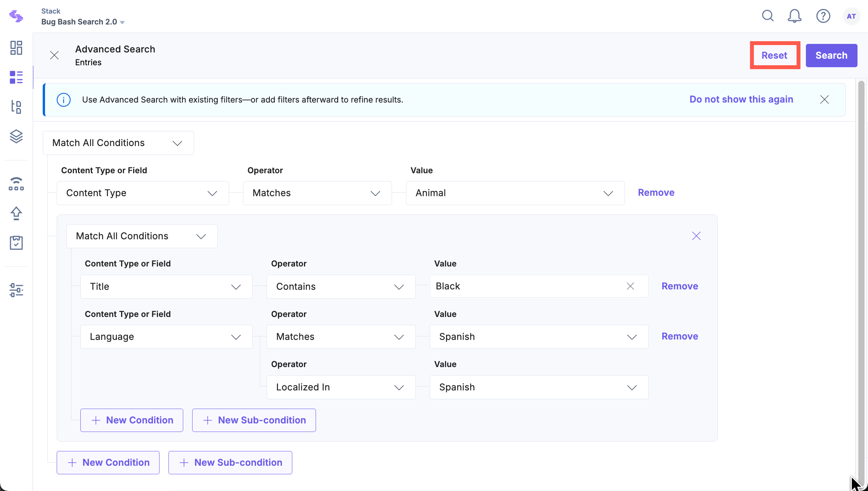Viewport: 868px width, 491px height.
Task: Open the Assets layers icon in sidebar
Action: pos(16,136)
